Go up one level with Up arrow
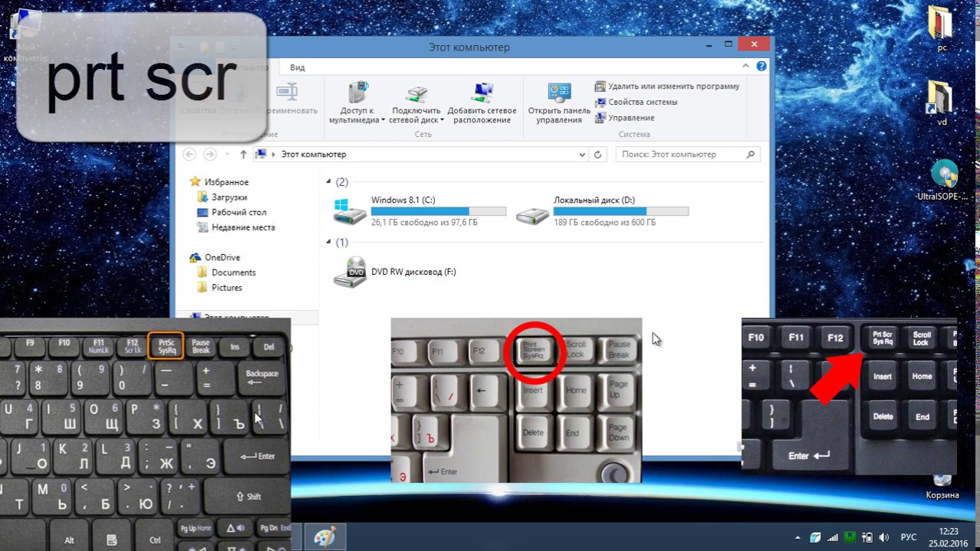 pyautogui.click(x=243, y=154)
